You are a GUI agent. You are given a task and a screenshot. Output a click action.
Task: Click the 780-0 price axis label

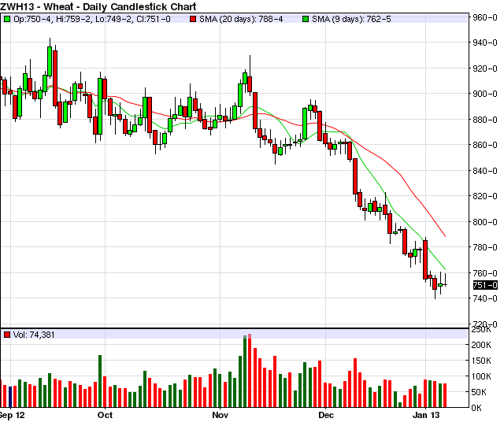pos(485,247)
